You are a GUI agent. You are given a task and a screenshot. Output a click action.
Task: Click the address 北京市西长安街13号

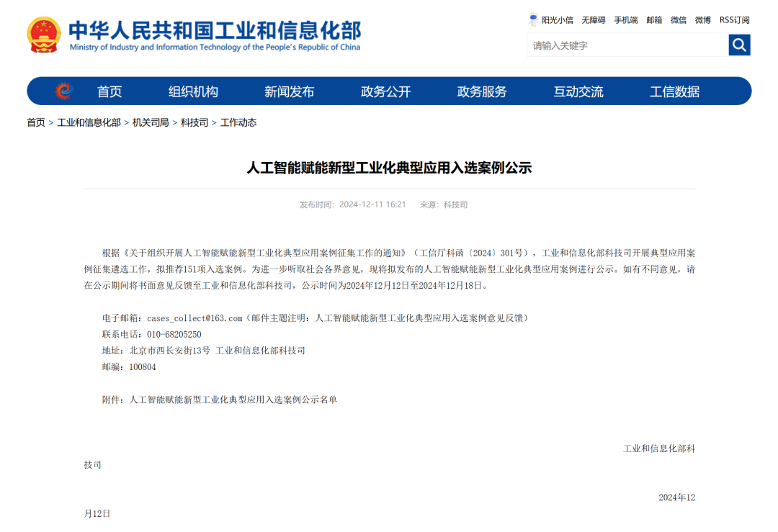(x=170, y=351)
